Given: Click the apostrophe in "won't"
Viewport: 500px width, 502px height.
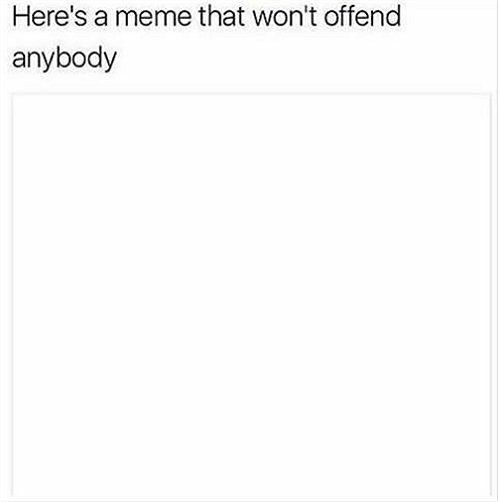Looking at the screenshot, I should coord(304,9).
